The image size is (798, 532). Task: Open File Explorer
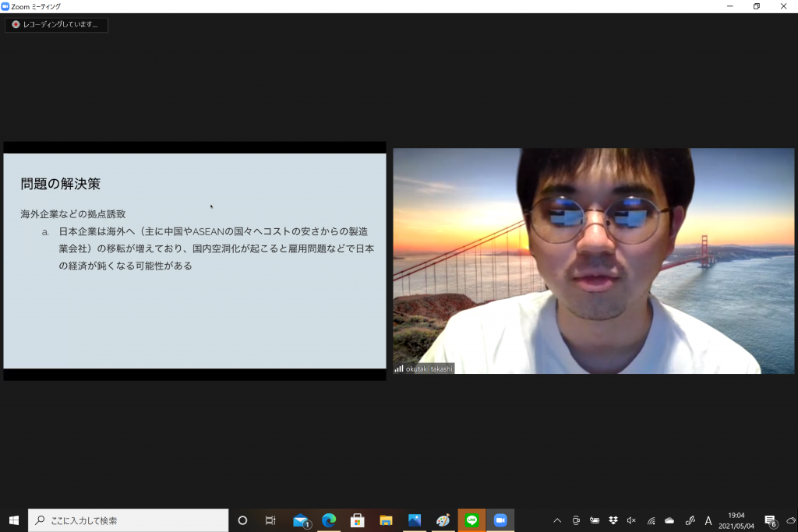386,520
